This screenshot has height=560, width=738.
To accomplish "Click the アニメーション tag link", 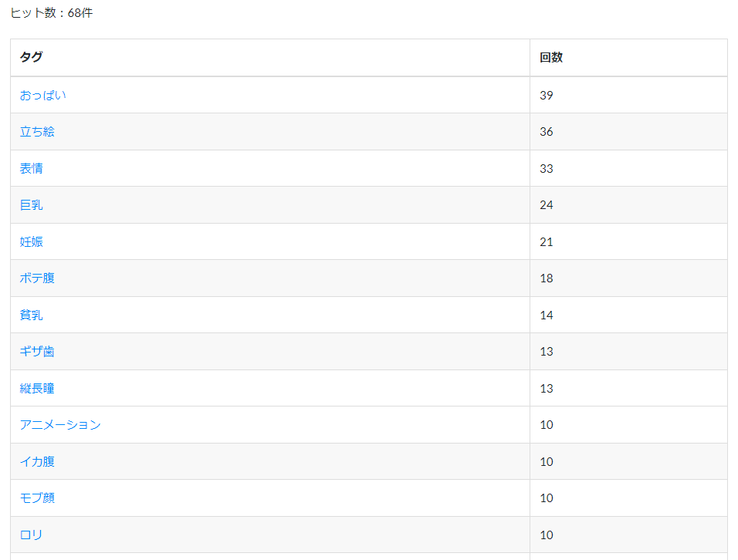I will pyautogui.click(x=60, y=425).
